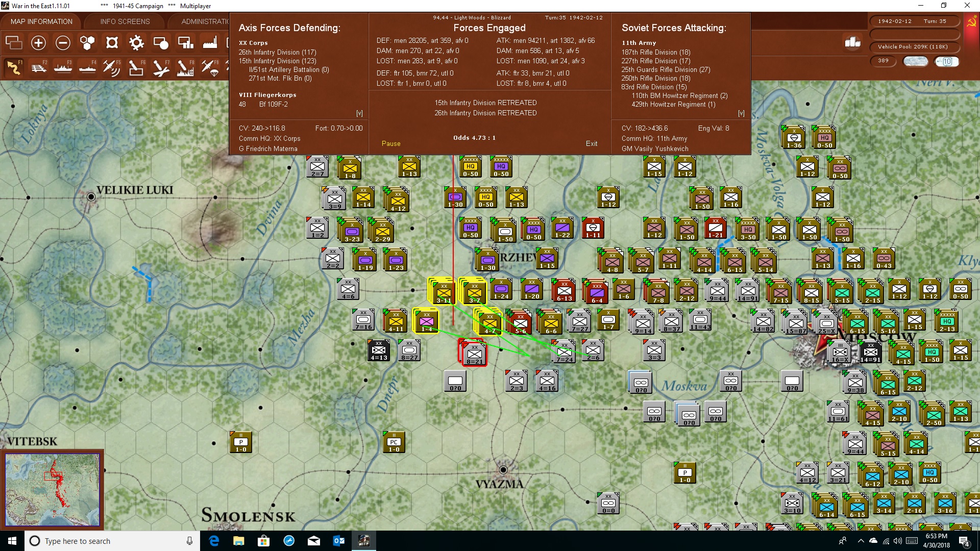Click the 187th Rifle Division (18) entry
This screenshot has width=980, height=551.
click(x=656, y=52)
